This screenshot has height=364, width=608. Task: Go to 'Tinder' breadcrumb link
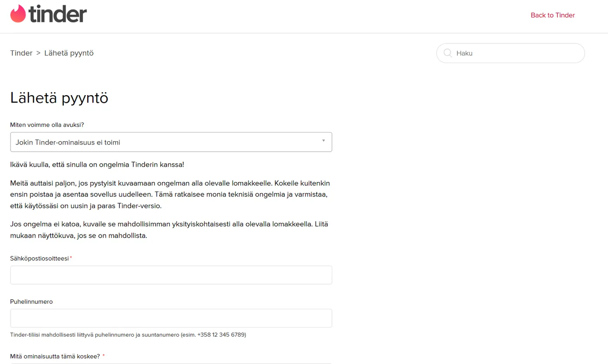pos(21,53)
